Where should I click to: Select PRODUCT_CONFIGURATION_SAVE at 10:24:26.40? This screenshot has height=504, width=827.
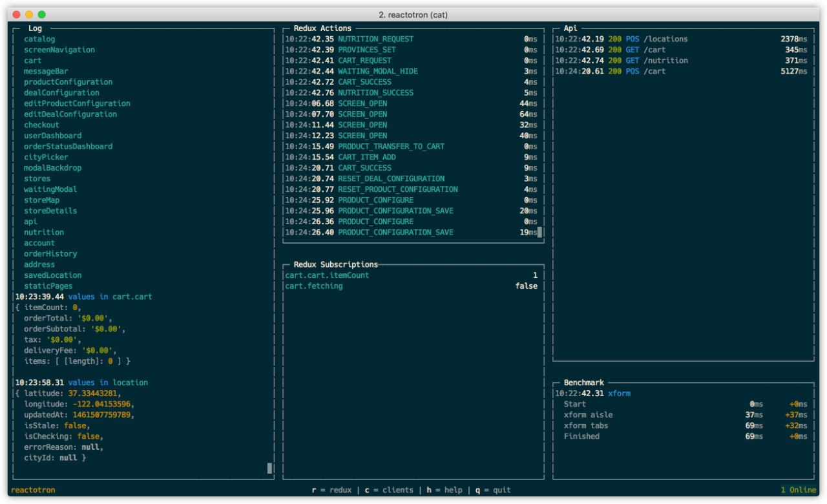pyautogui.click(x=412, y=232)
